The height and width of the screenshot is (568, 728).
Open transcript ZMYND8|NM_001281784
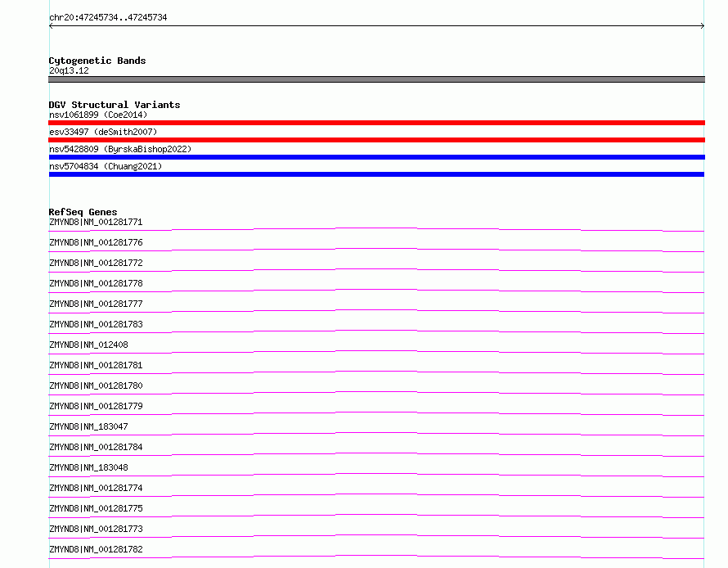[x=96, y=447]
